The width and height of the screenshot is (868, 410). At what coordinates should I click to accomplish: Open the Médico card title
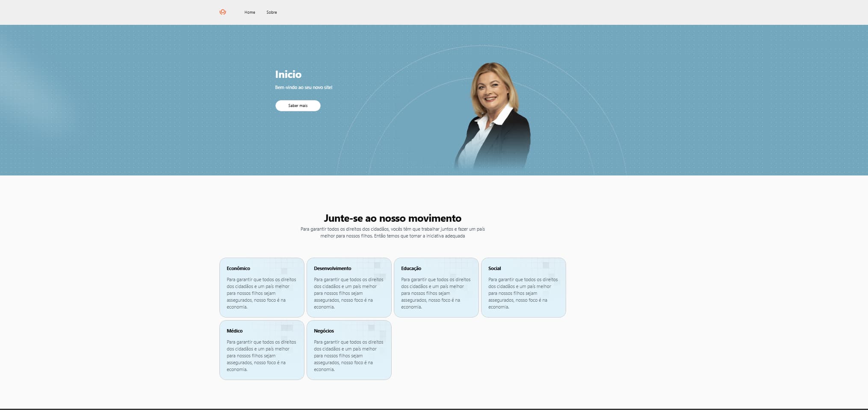(234, 331)
